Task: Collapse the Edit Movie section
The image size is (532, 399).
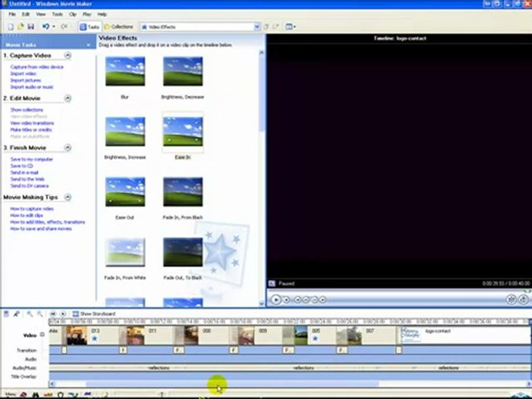Action: tap(68, 99)
